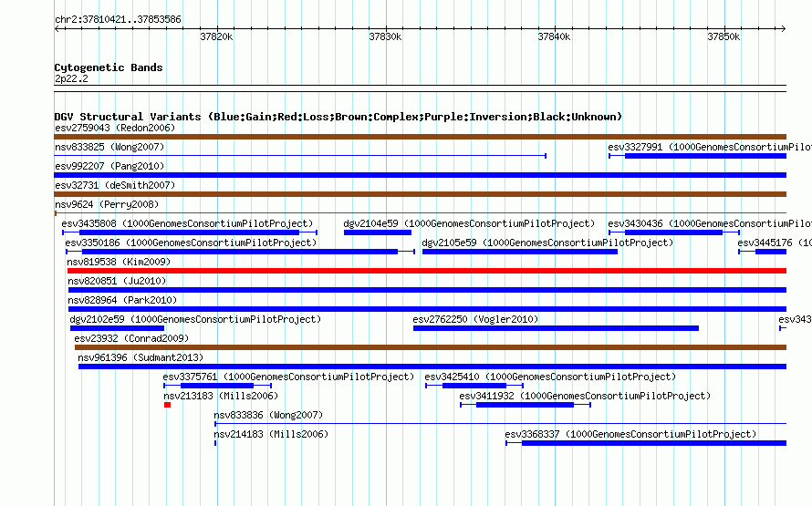812x506 pixels.
Task: Click the blue bar under nsv828964 (Park2010)
Action: 427,309
